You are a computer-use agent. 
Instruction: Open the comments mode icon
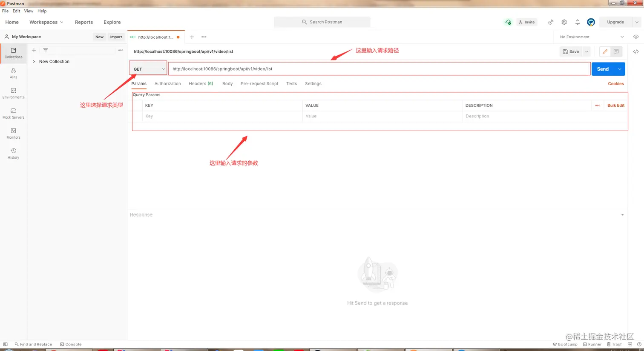(x=616, y=51)
